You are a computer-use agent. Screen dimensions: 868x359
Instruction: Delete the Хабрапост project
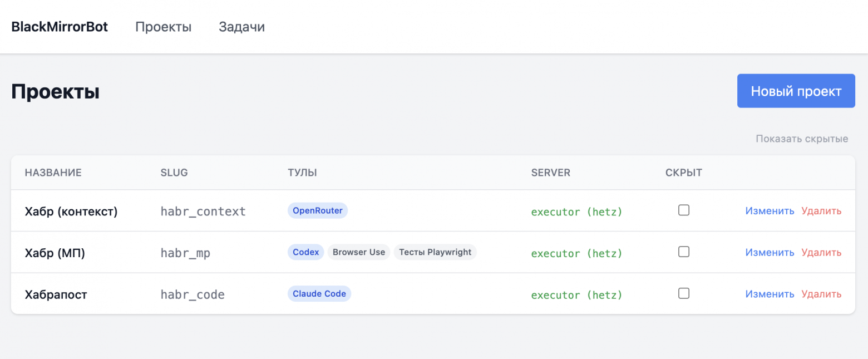[x=821, y=294]
